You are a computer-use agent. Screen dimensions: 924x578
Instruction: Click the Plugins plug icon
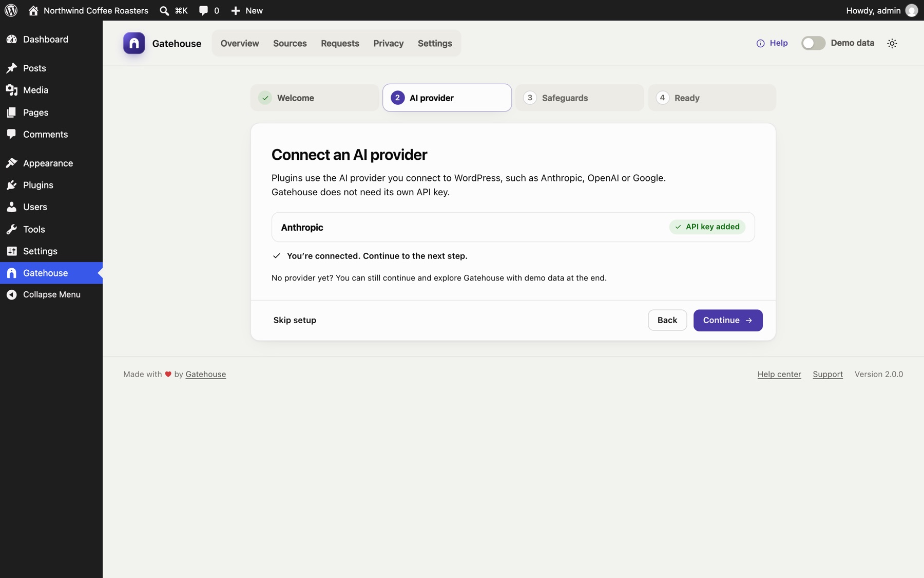[12, 185]
